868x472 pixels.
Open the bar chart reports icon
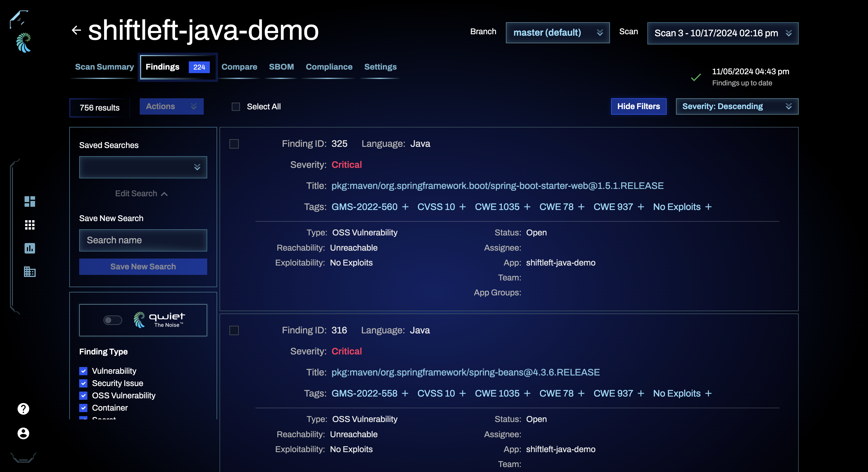pos(30,248)
